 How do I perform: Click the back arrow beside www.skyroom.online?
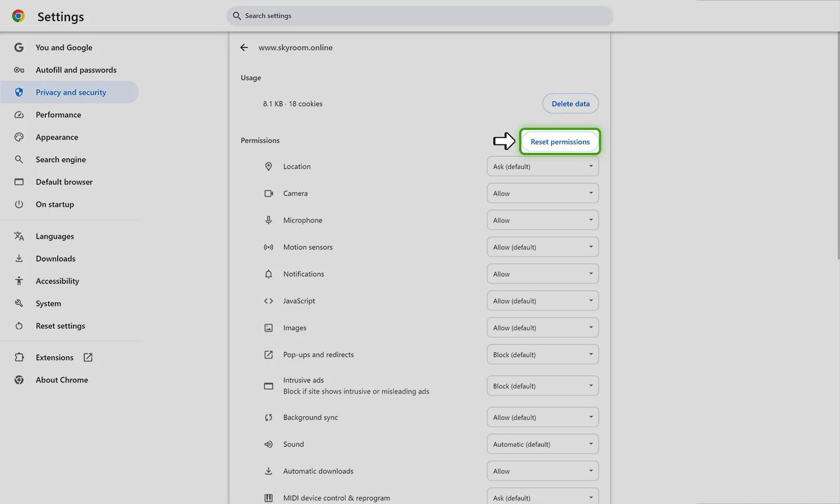pos(244,48)
